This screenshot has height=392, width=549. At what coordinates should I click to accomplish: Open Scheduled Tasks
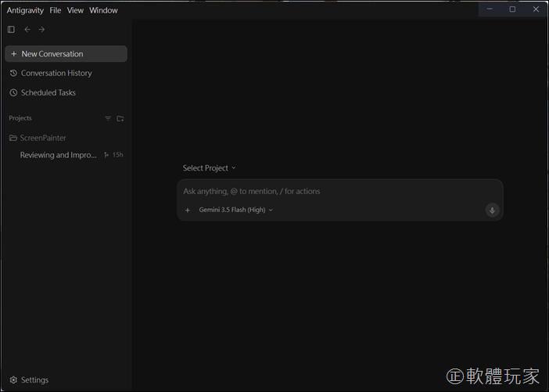[x=43, y=93]
